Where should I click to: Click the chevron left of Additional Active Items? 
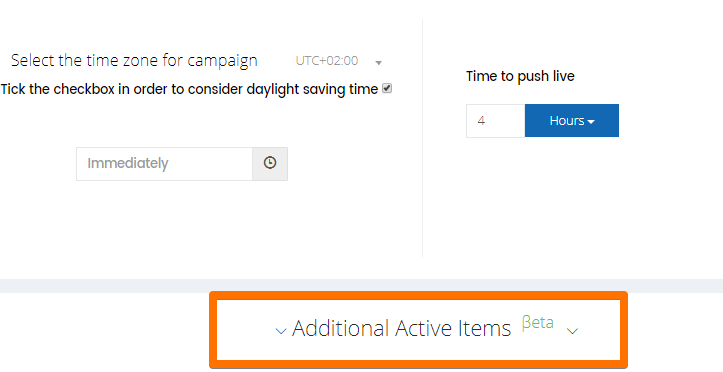coord(280,331)
